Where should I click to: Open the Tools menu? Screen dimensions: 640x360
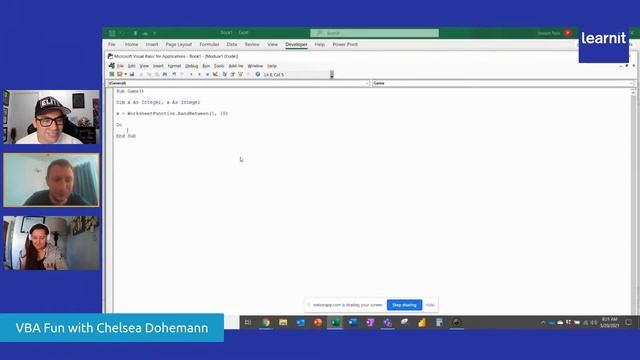coord(219,66)
